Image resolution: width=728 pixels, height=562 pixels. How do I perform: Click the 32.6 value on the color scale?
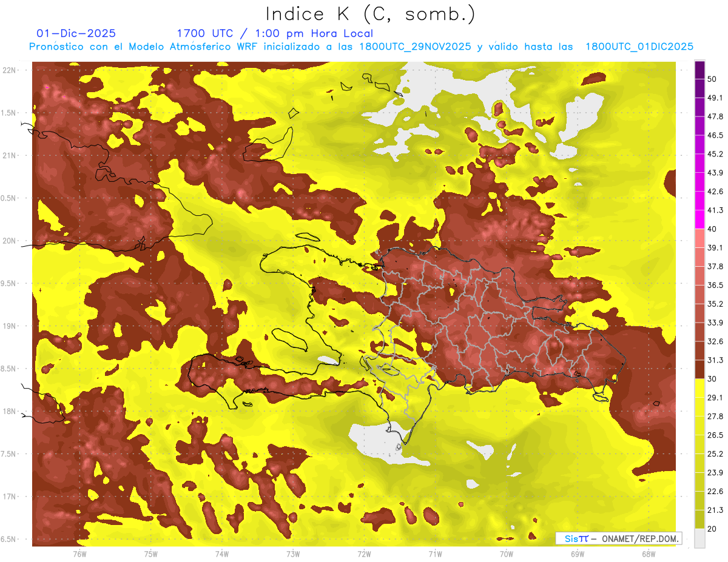click(715, 341)
